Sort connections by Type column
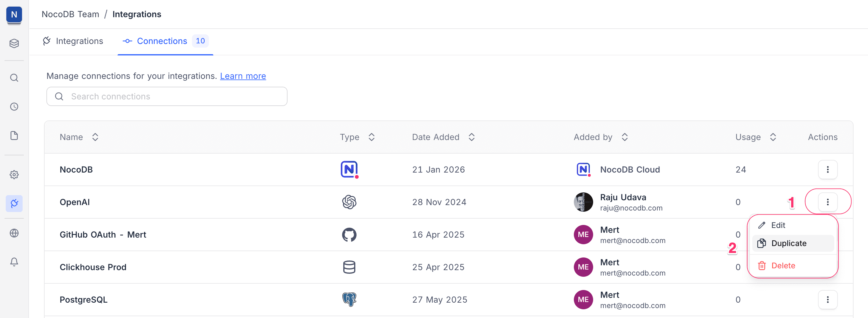Screen dimensions: 868x318 pyautogui.click(x=371, y=137)
